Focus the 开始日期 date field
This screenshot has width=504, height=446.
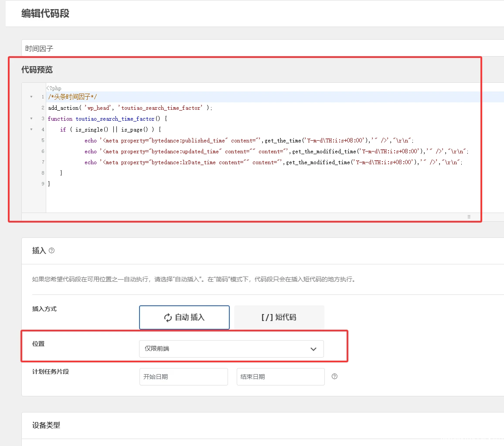point(183,377)
